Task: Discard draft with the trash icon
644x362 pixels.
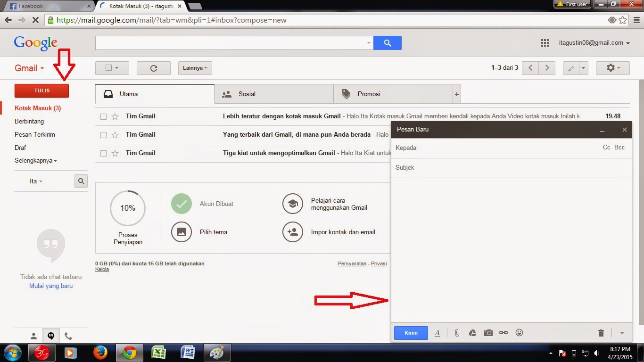Action: (x=601, y=333)
